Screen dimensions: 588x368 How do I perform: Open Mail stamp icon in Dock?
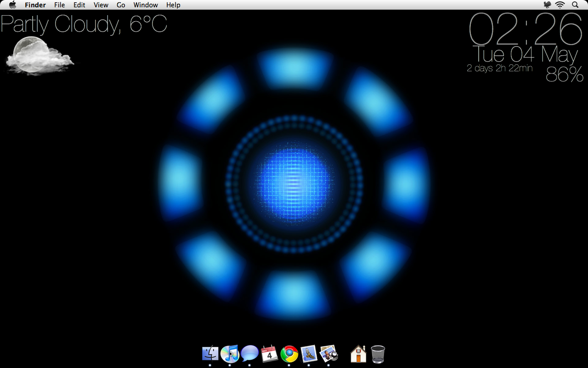point(309,354)
